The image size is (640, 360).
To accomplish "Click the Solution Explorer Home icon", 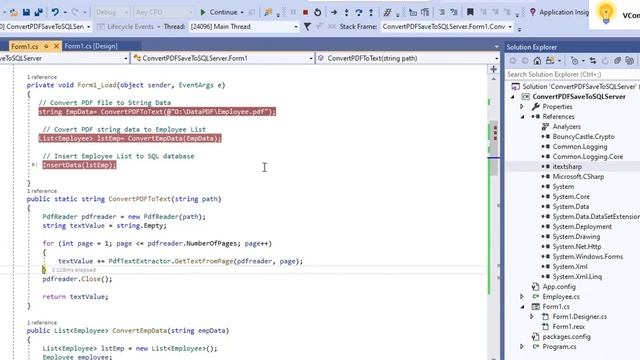I will pos(537,61).
